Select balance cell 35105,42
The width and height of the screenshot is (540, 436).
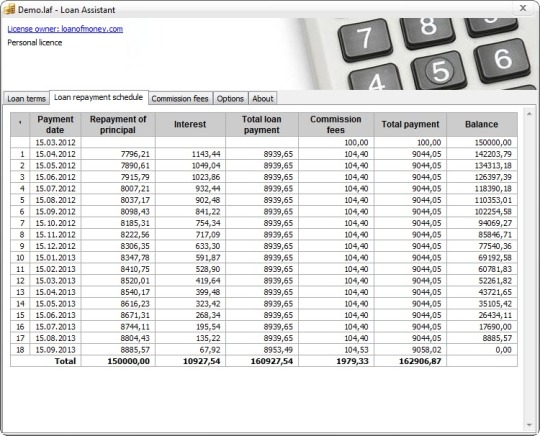point(482,304)
